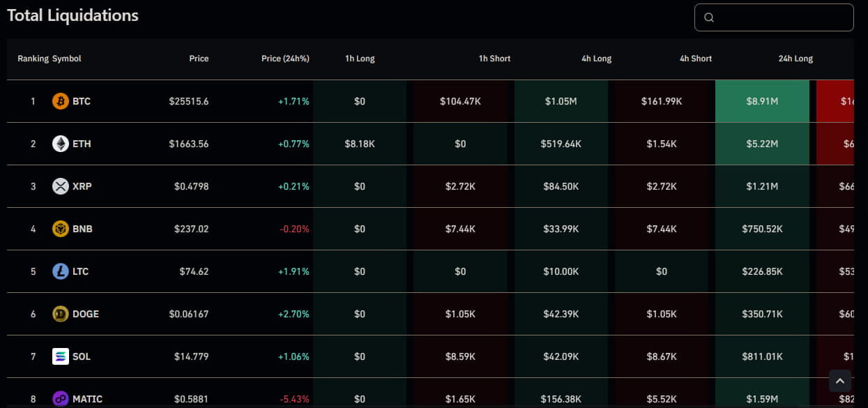The image size is (868, 408).
Task: Click the Ethereum coin icon
Action: (x=61, y=144)
